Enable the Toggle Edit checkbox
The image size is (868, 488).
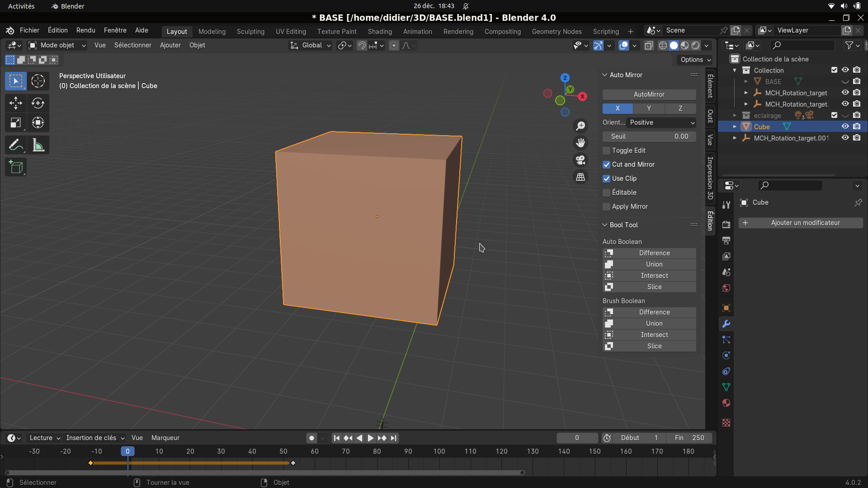click(607, 150)
